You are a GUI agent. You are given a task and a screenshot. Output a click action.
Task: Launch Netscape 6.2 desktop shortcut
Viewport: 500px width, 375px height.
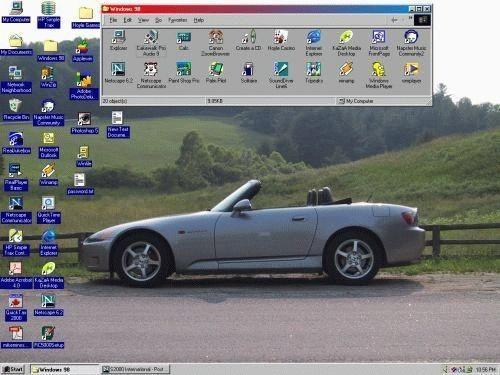point(49,305)
